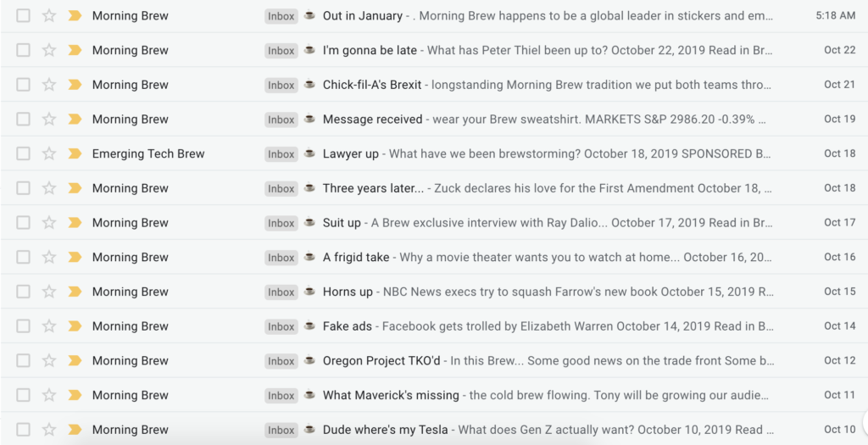Click the Oct 22 date

(840, 50)
